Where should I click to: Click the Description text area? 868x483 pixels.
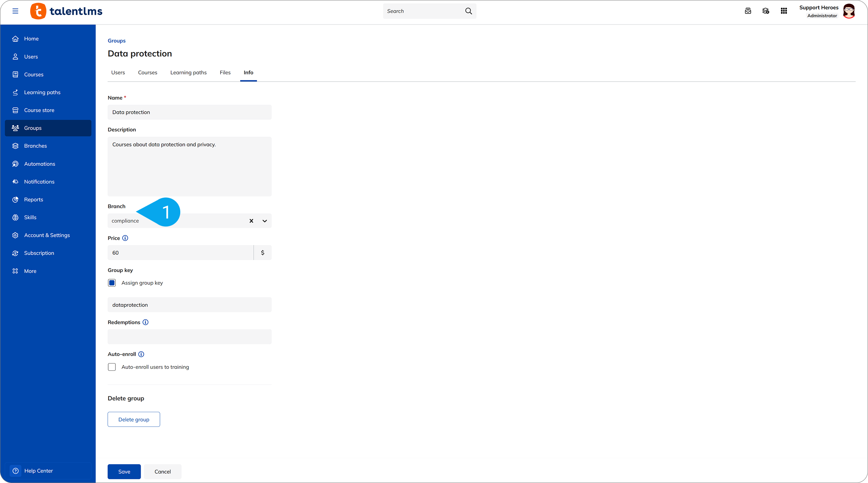[189, 167]
